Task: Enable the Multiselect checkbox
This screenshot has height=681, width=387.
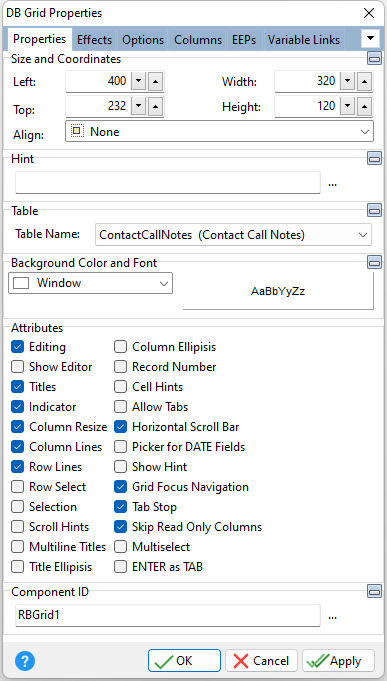Action: tap(120, 547)
